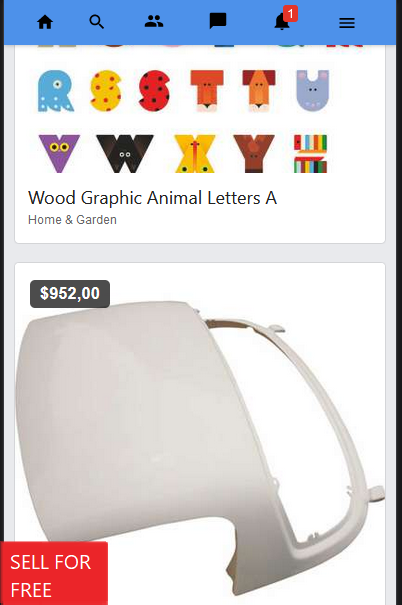
Task: Open the notifications bell icon
Action: click(x=282, y=22)
